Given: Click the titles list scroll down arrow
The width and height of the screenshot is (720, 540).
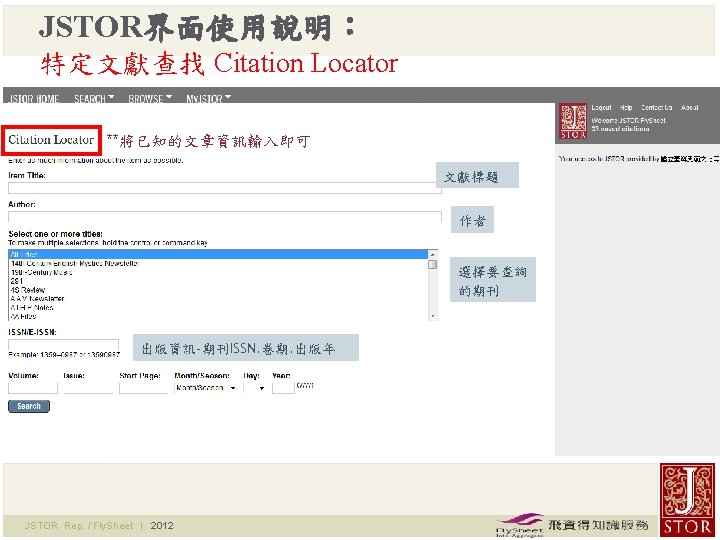Looking at the screenshot, I should [432, 316].
